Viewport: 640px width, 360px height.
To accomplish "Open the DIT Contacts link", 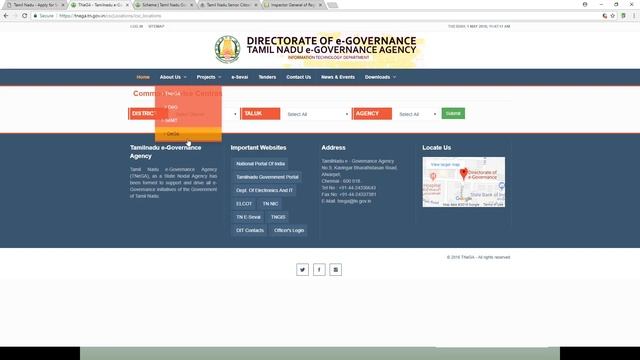I will coord(250,230).
